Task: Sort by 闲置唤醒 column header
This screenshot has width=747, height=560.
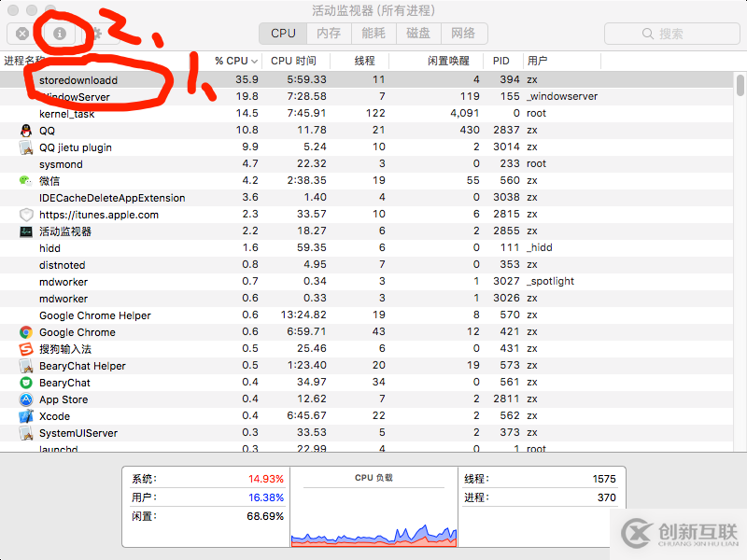Action: (x=448, y=61)
